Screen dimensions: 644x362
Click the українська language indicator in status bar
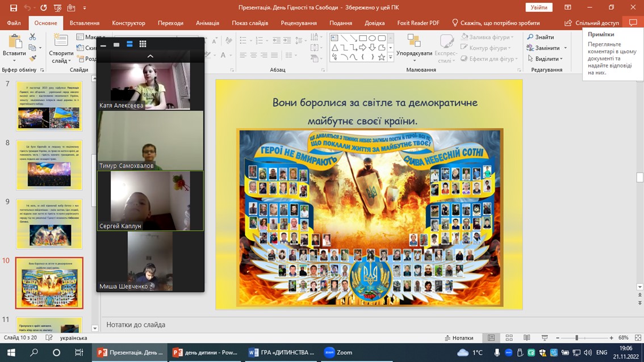tap(73, 338)
